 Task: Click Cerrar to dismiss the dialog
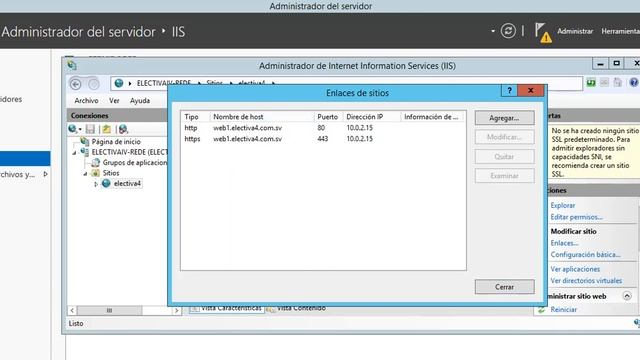tap(504, 287)
